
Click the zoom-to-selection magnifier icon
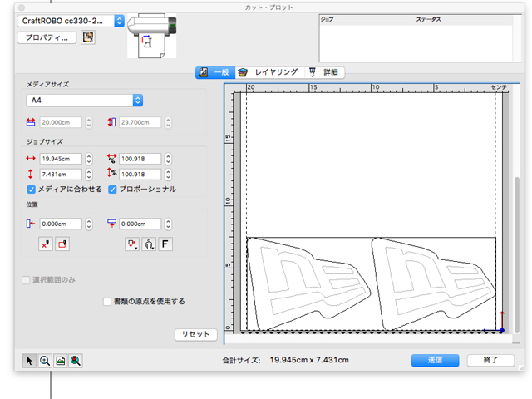tap(75, 361)
